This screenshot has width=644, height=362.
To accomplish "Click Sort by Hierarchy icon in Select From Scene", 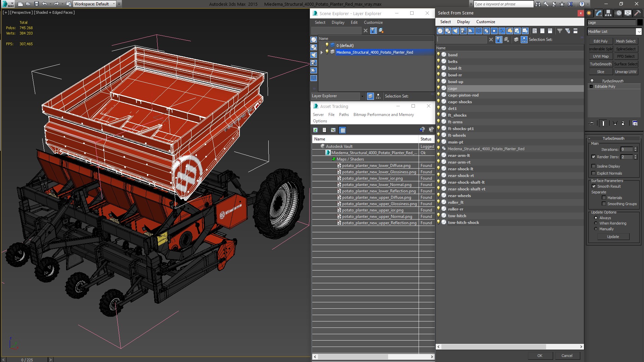I will pos(524,40).
